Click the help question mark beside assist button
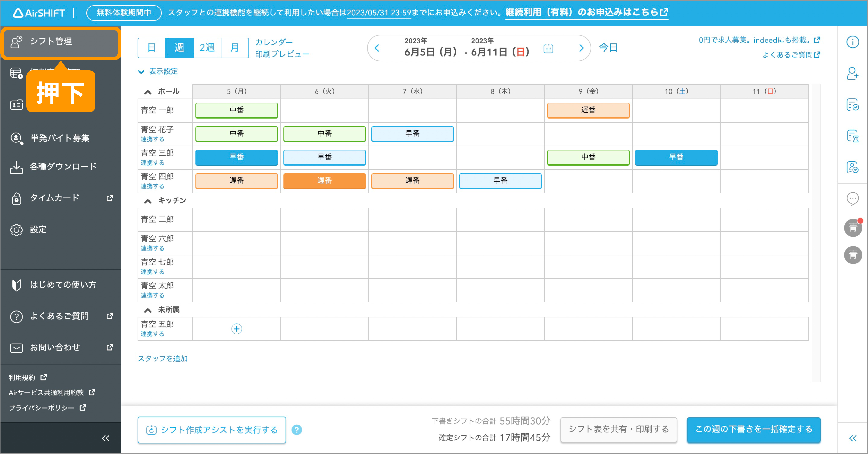868x454 pixels. (x=297, y=430)
